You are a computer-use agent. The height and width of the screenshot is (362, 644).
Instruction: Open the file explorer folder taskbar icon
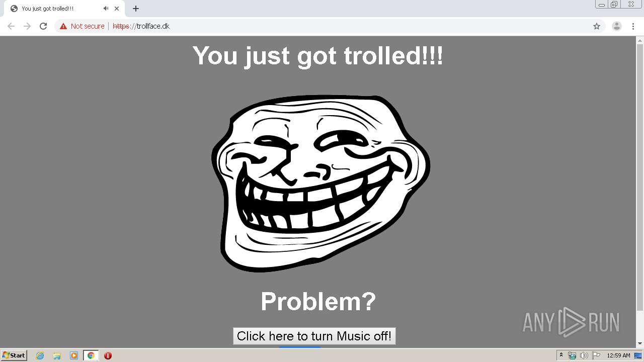click(x=57, y=355)
